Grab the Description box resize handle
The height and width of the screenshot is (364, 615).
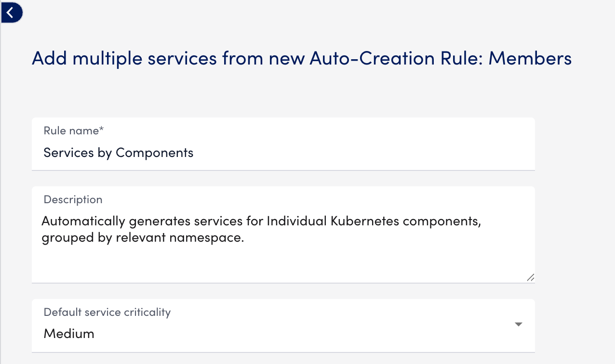[x=530, y=277]
